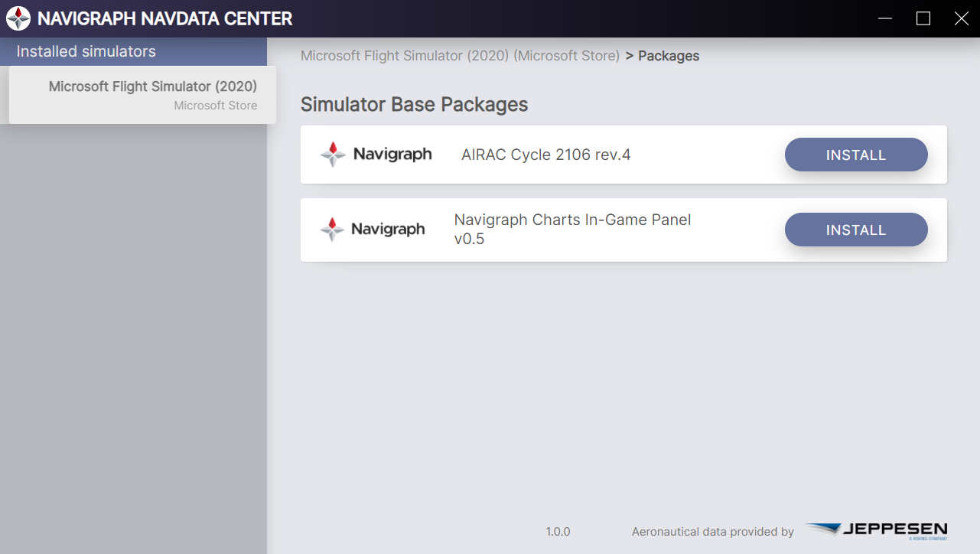Open the Jeppesen logo at the bottom
The height and width of the screenshot is (554, 980).
point(876,531)
